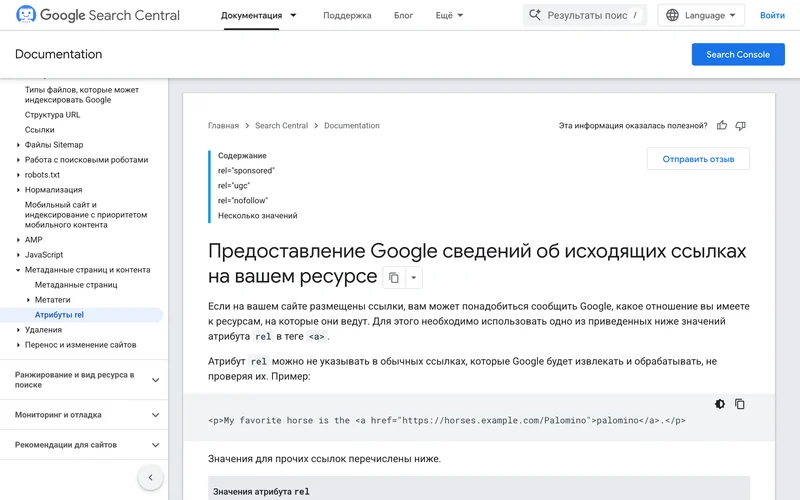Open Search Central breadcrumb link
This screenshot has height=500, width=800.
[282, 126]
